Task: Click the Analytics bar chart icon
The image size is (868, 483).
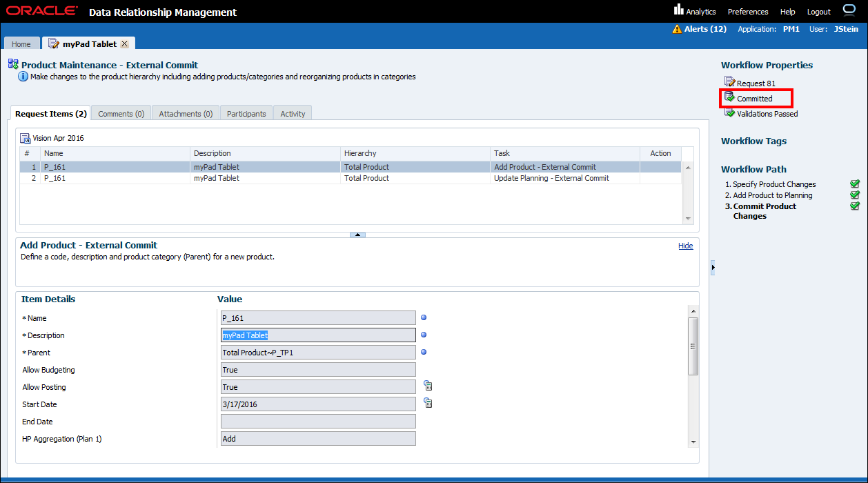Action: tap(678, 10)
